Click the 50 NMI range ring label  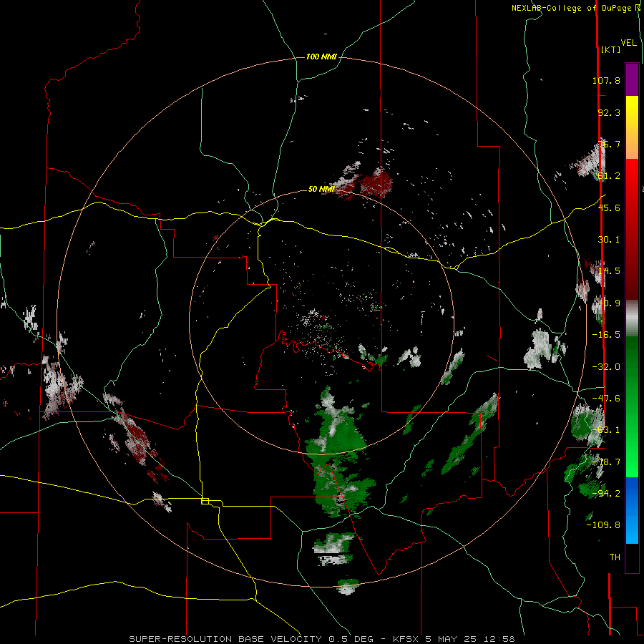pyautogui.click(x=321, y=189)
